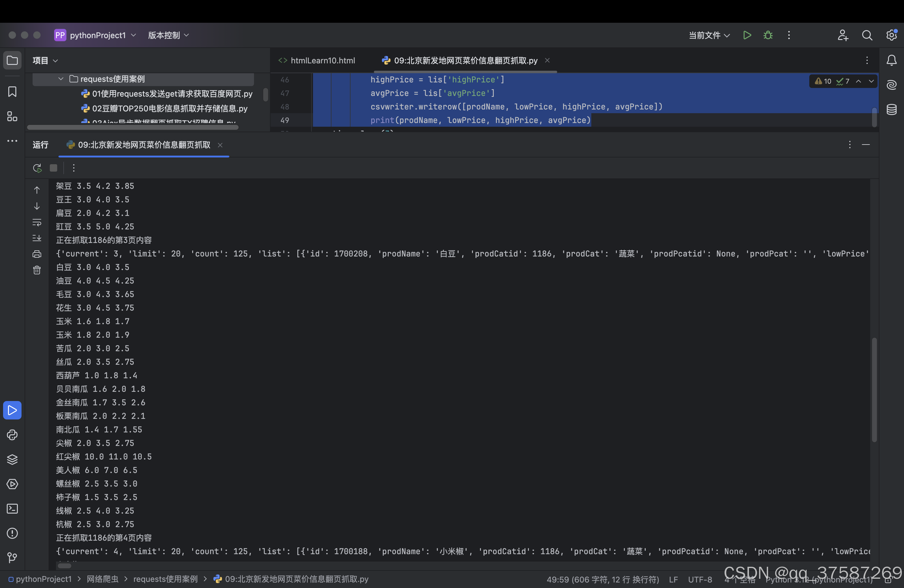The image size is (904, 588).
Task: Open the Python Packages tool window
Action: [x=12, y=460]
